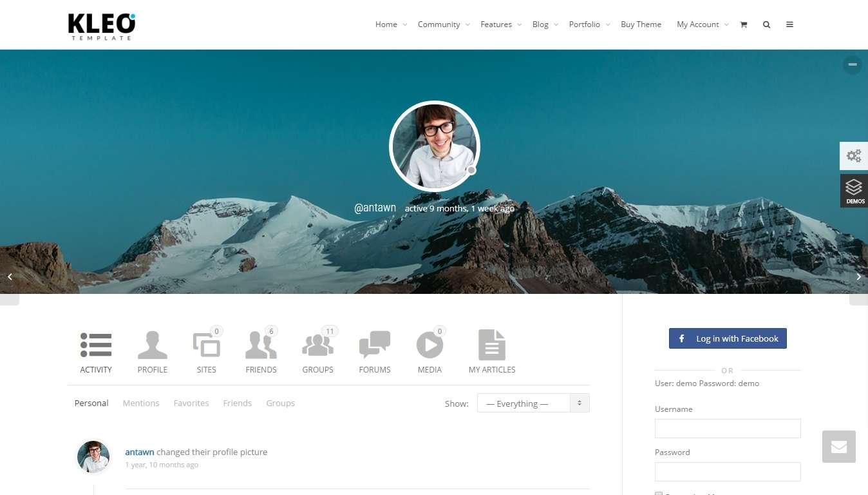Screen dimensions: 868x495
Task: Open the antawn username link in activity
Action: click(x=140, y=452)
